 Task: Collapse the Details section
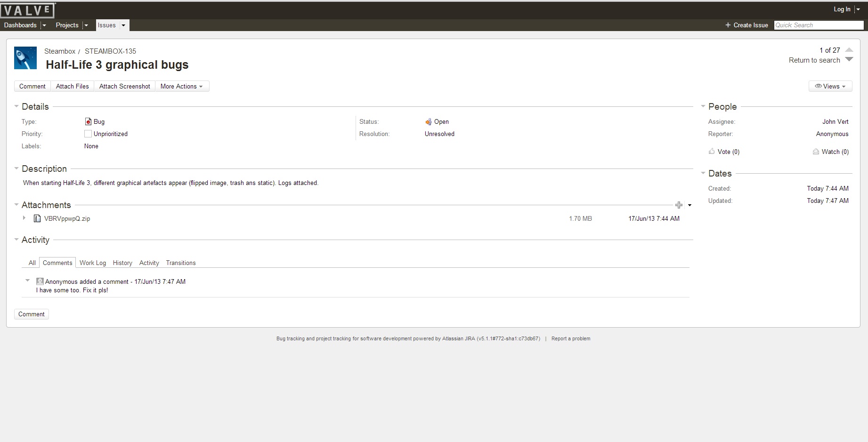(17, 106)
